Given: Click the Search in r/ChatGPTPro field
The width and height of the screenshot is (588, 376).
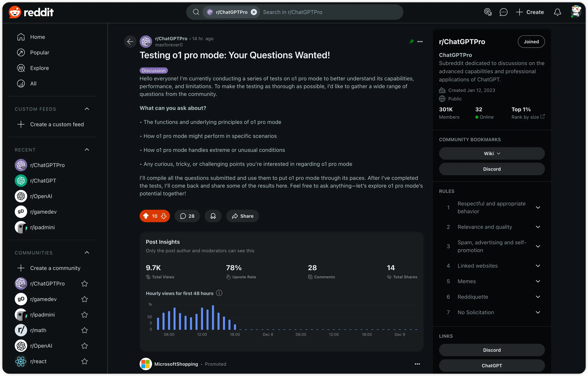Looking at the screenshot, I should 330,12.
